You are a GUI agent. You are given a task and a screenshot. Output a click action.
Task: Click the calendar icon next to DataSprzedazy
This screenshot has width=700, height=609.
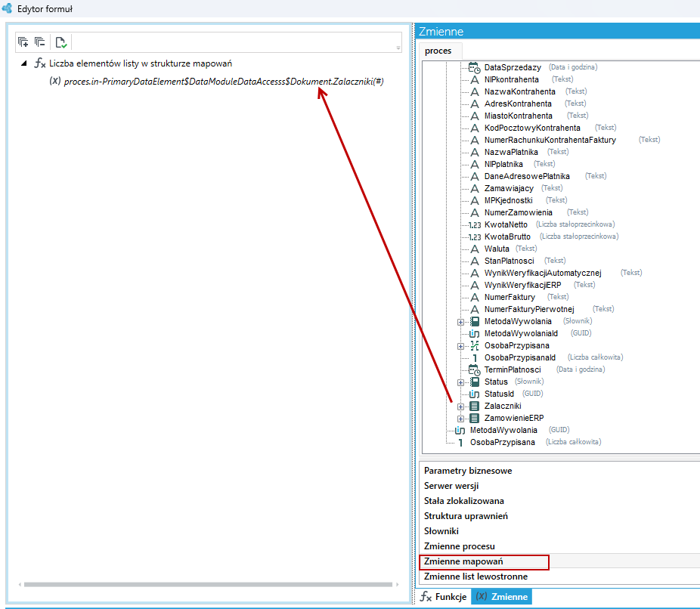(x=474, y=67)
